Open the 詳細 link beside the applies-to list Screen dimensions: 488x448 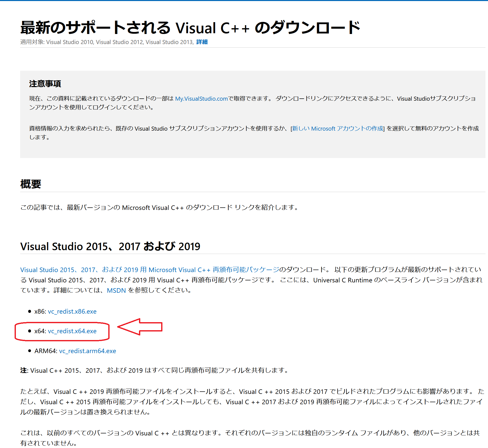click(202, 42)
